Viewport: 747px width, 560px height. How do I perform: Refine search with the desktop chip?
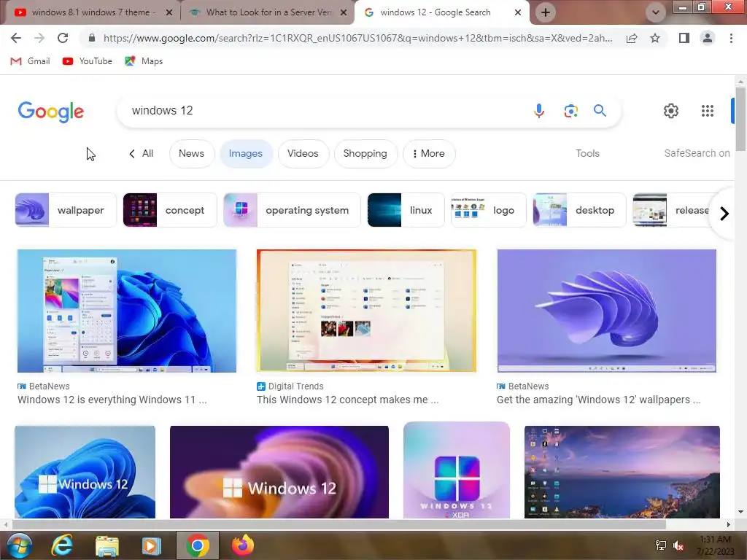click(x=579, y=210)
